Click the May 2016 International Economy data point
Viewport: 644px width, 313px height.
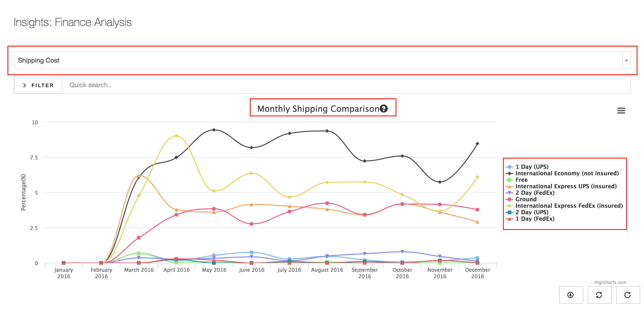click(x=214, y=130)
